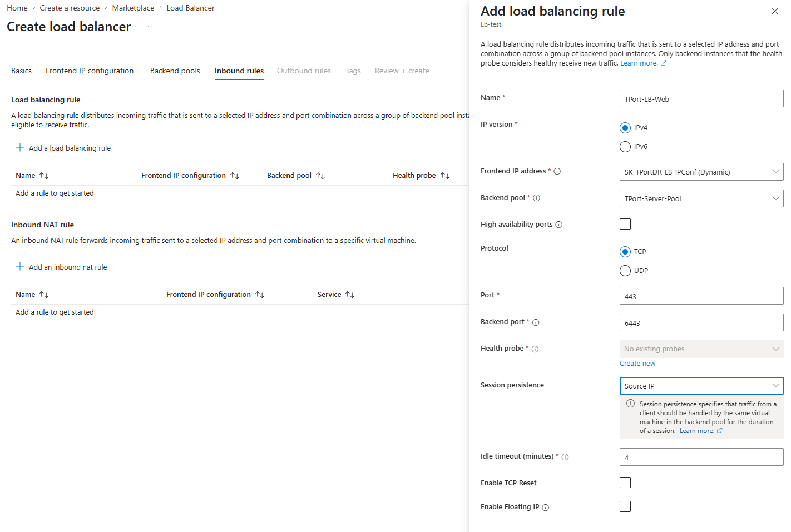Switch to the Basics tab

point(21,71)
